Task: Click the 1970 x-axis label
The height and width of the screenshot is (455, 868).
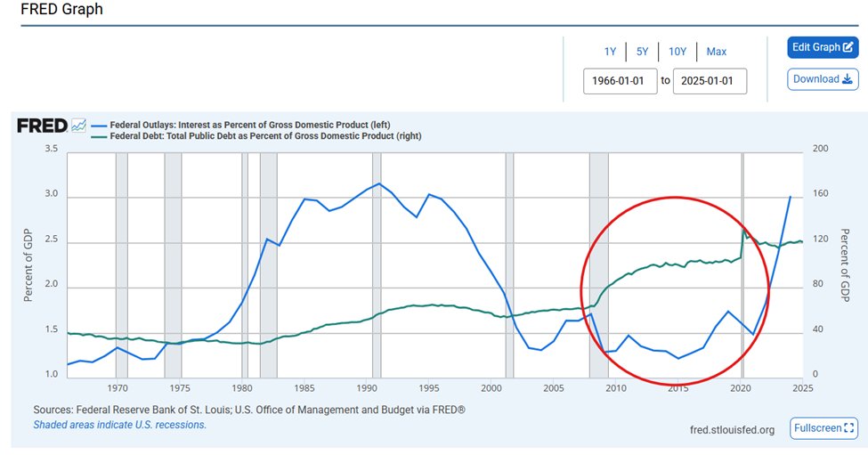Action: [118, 388]
